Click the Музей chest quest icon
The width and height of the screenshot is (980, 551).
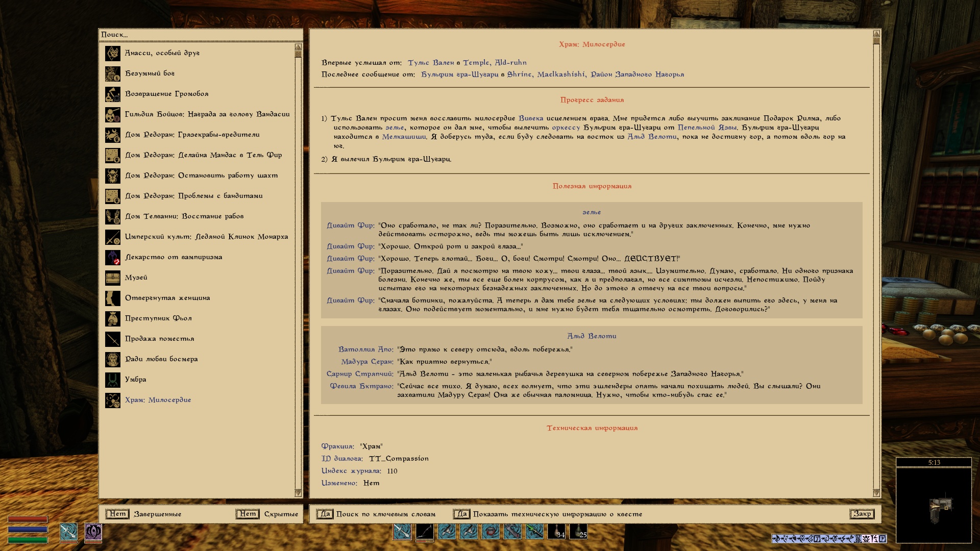pyautogui.click(x=112, y=278)
